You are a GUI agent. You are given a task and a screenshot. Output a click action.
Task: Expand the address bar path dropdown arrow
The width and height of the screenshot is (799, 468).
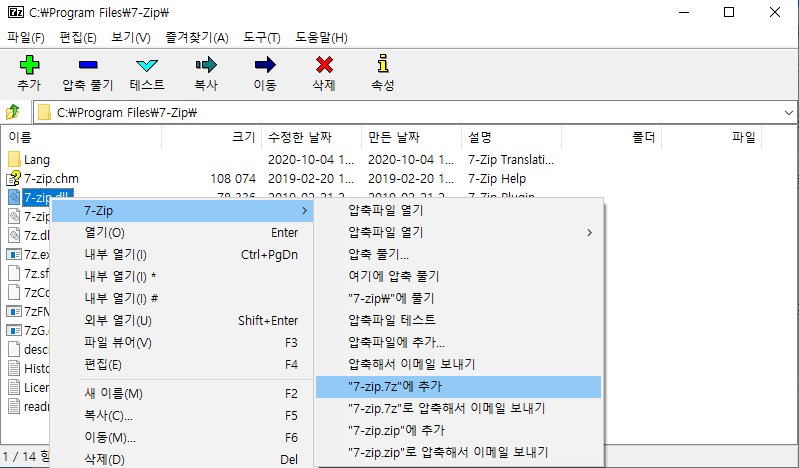788,112
